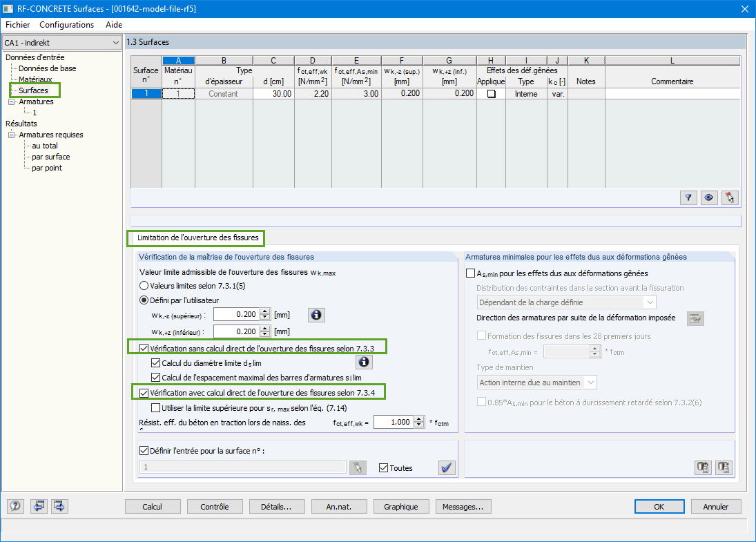Increase wk,-z (supérieur) spinner value

pyautogui.click(x=264, y=311)
